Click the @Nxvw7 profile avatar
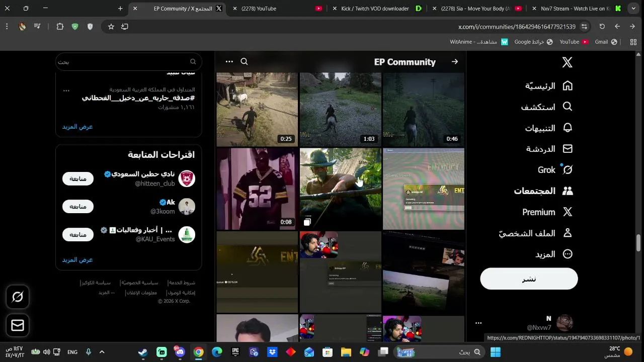The height and width of the screenshot is (362, 644). click(x=565, y=323)
